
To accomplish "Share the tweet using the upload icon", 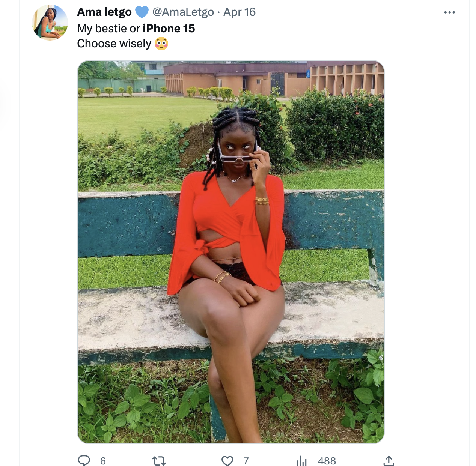I will click(x=389, y=460).
